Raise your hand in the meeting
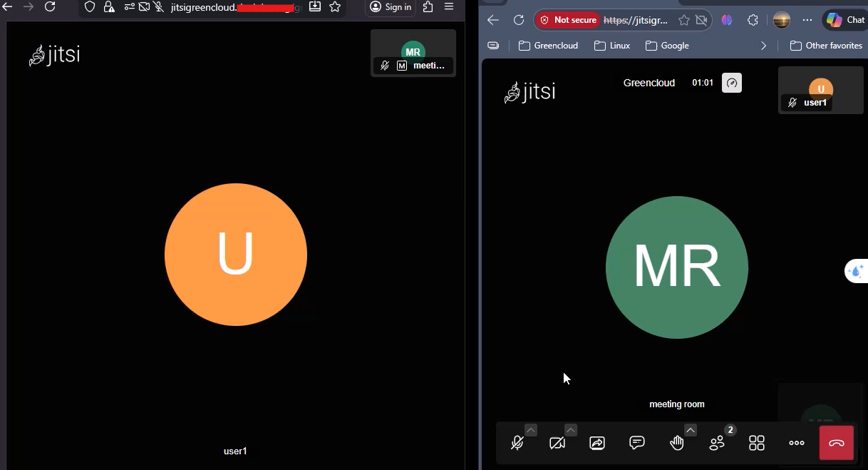This screenshot has height=470, width=868. point(677,443)
